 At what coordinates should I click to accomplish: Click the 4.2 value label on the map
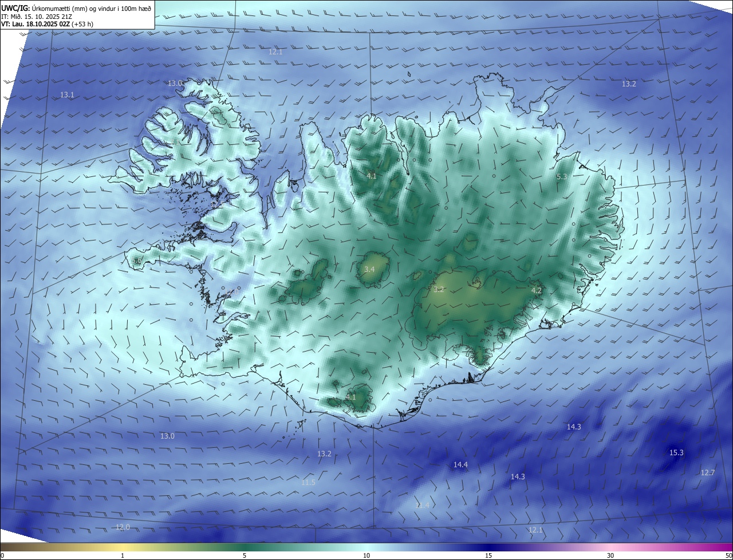[x=537, y=291]
